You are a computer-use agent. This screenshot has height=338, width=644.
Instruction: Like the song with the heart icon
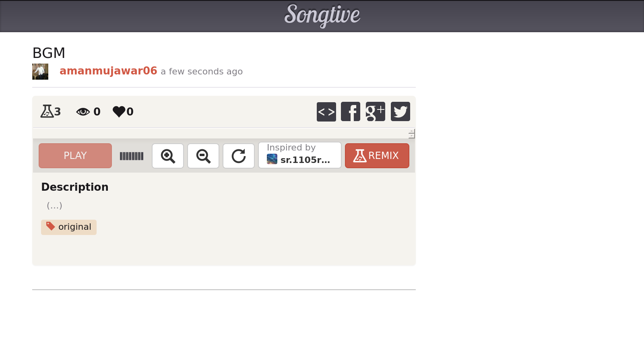coord(119,111)
